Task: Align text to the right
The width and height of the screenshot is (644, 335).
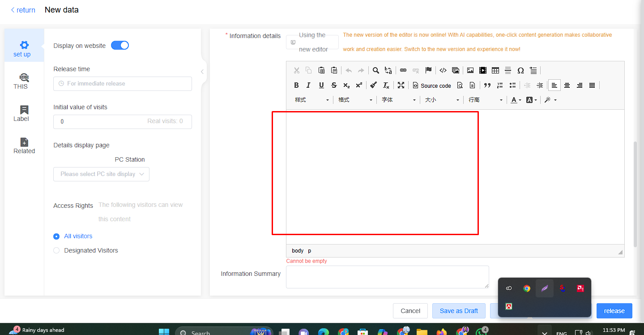Action: coord(580,85)
